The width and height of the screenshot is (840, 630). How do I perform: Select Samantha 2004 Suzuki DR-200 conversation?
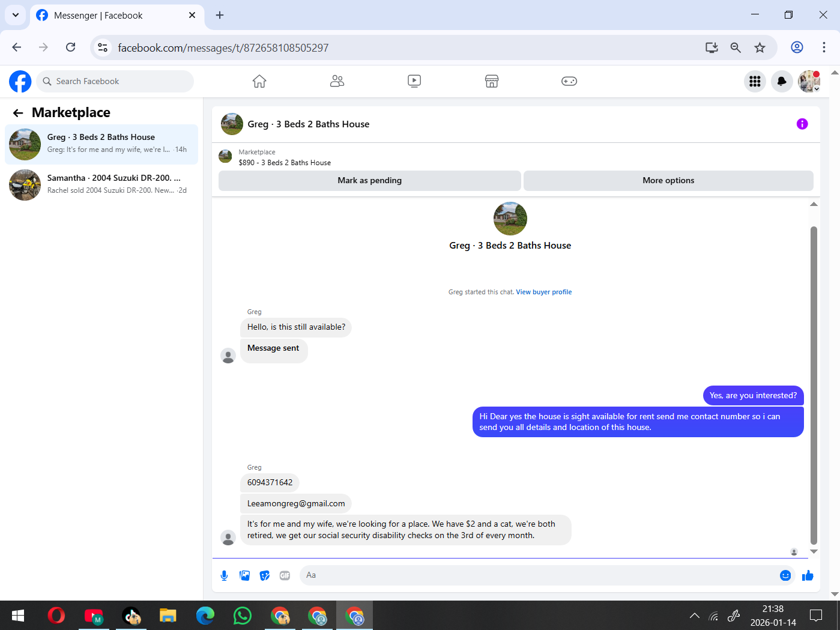[101, 184]
